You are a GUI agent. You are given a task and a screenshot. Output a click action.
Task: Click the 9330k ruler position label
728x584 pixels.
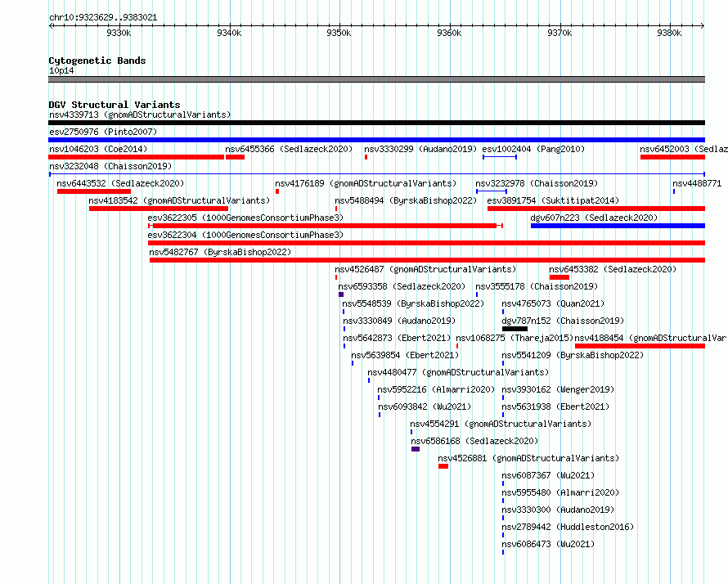pyautogui.click(x=119, y=33)
